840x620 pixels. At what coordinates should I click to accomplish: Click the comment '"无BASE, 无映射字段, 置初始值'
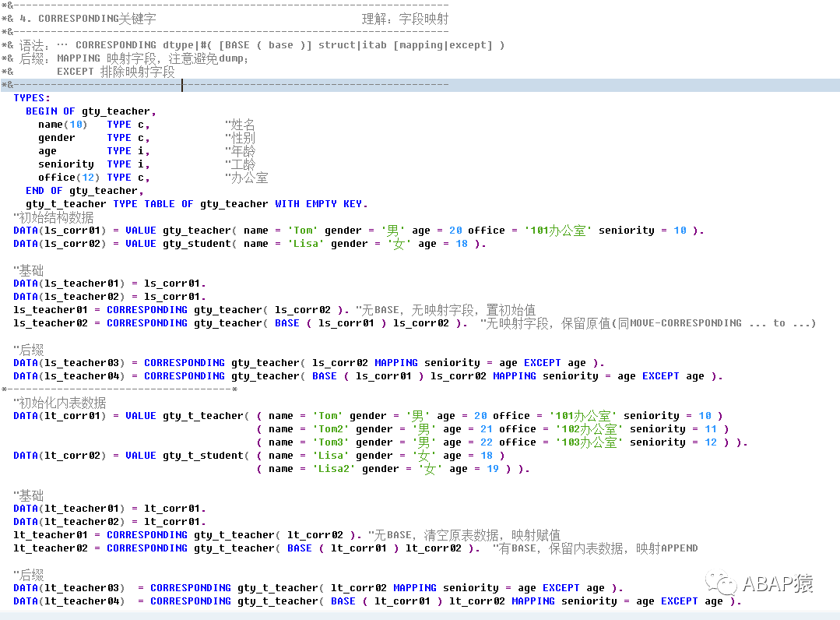tap(446, 310)
